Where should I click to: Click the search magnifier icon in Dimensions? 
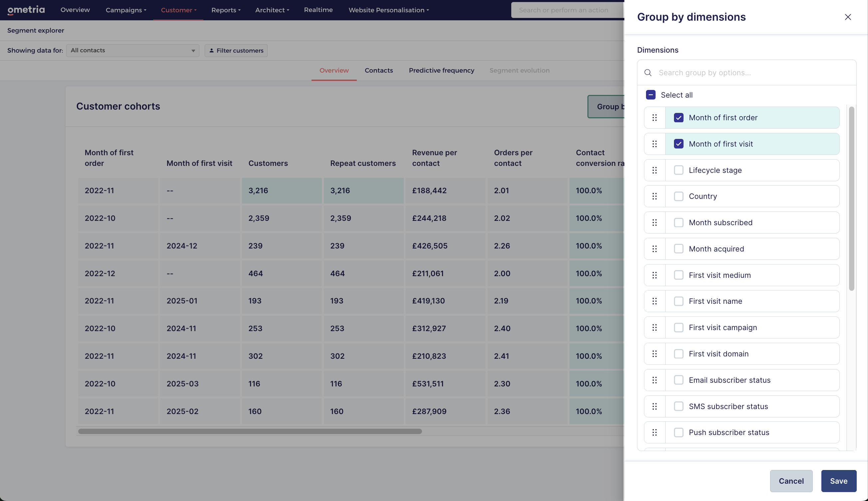[648, 73]
